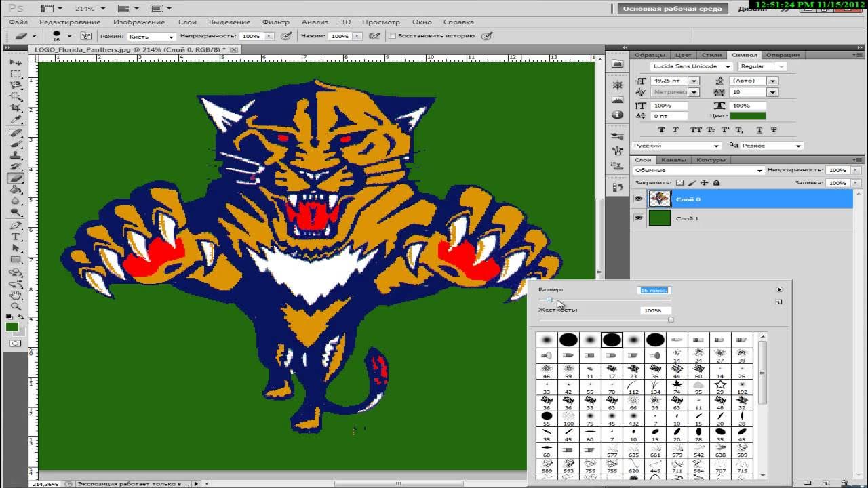Click Character panel text color swatch
The height and width of the screenshot is (488, 868).
click(x=748, y=116)
